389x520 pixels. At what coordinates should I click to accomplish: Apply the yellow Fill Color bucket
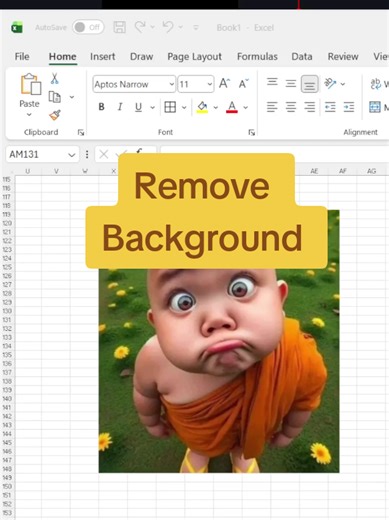click(202, 107)
